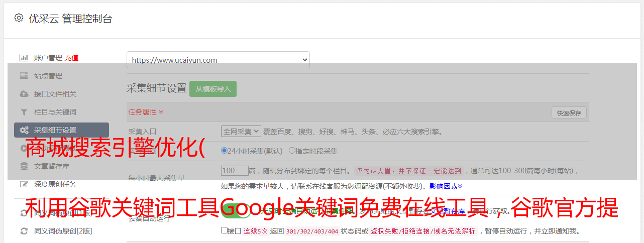Viewport: 644px width, 243px height.
Task: Click the edit pencil icon for 深度原创任务
Action: click(x=24, y=184)
